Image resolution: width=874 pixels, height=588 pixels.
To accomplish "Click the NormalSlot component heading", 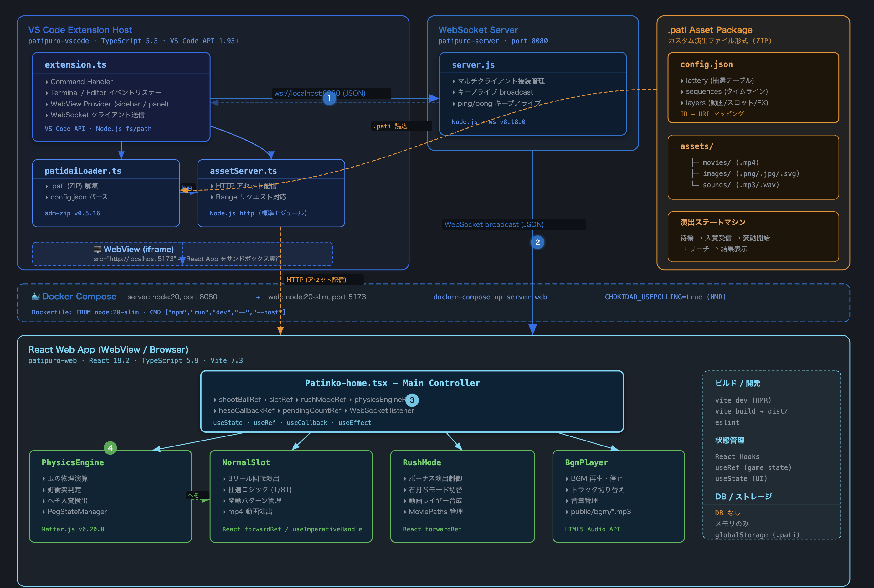I will coord(246,462).
